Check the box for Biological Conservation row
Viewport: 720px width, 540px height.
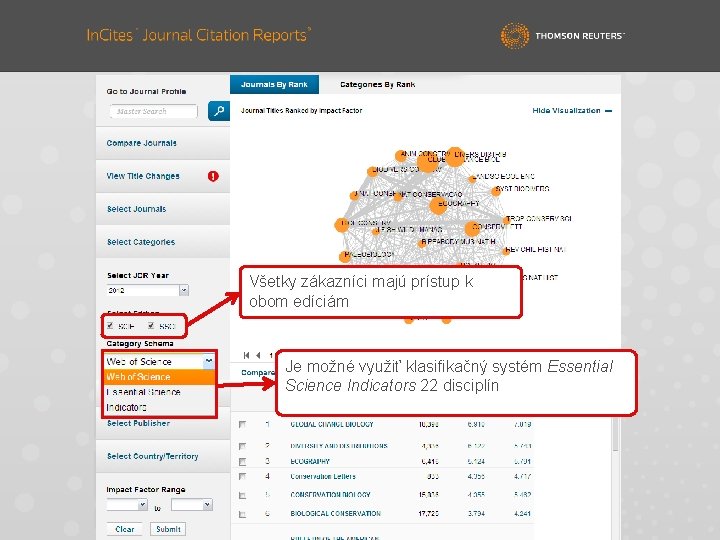tap(242, 514)
